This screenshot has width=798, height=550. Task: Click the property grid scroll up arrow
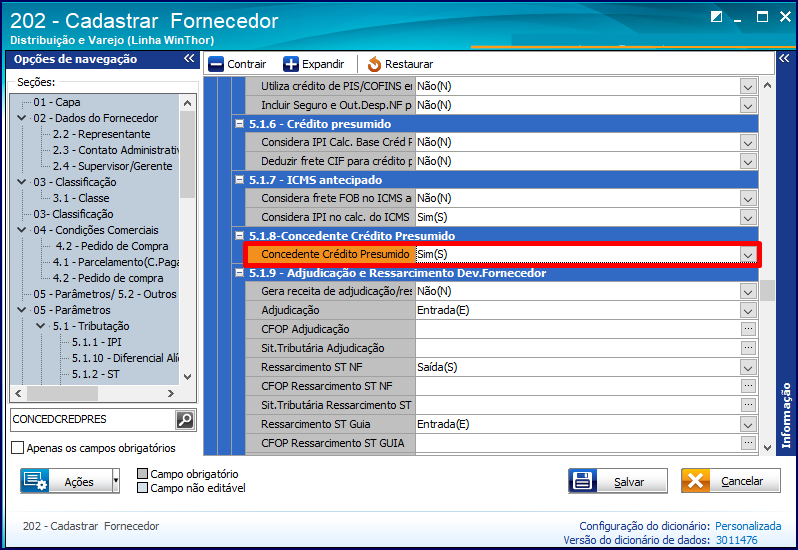767,85
